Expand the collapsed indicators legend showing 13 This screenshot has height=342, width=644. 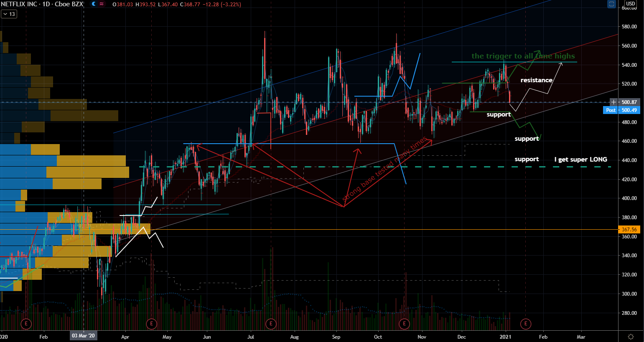[8, 14]
